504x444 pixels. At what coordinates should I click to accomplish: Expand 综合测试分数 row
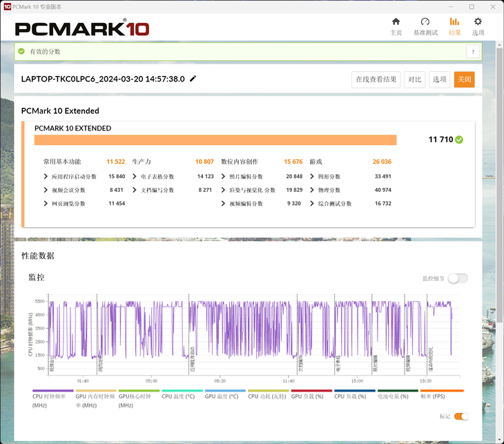pyautogui.click(x=312, y=204)
